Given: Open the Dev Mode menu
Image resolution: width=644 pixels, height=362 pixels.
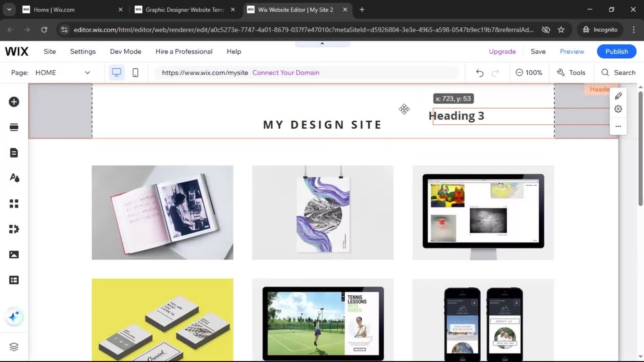Looking at the screenshot, I should click(x=125, y=52).
